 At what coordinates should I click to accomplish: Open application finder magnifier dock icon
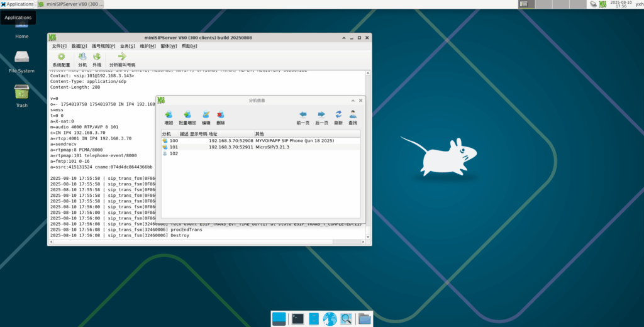click(347, 319)
